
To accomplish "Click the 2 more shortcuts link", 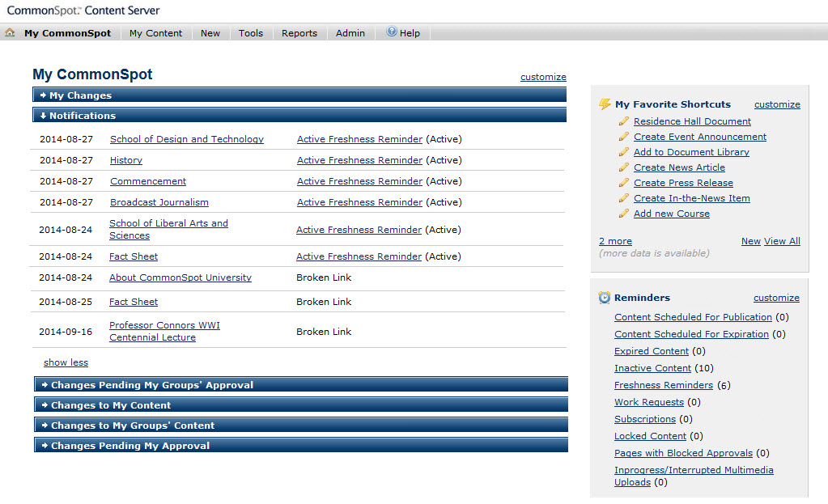I will pyautogui.click(x=615, y=240).
